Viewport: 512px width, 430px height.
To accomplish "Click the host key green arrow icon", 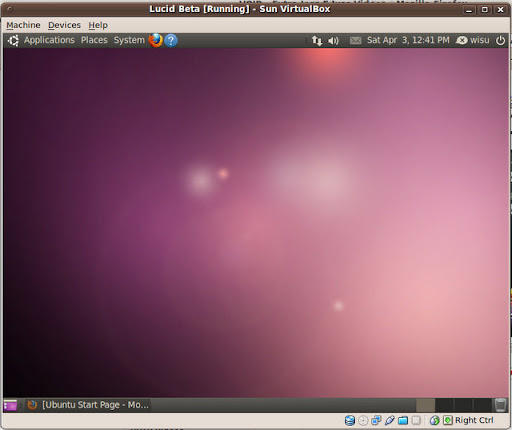I will point(448,420).
